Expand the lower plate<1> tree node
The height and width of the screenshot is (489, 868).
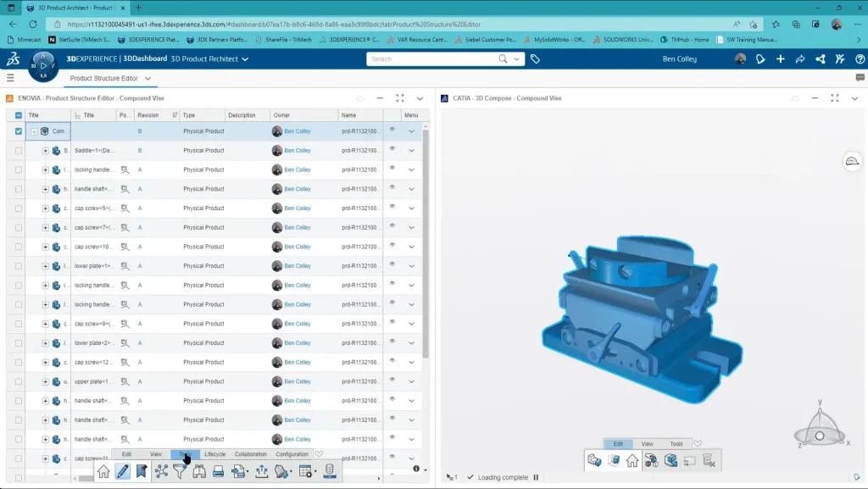click(45, 266)
